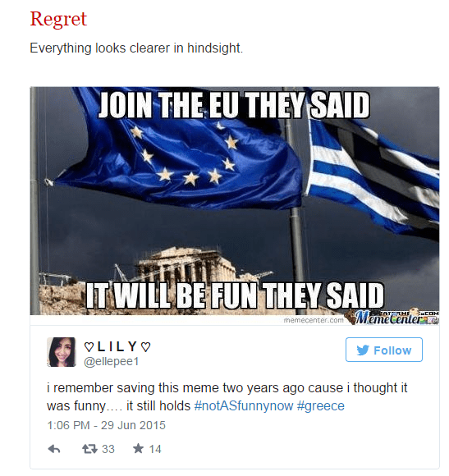449x476 pixels.
Task: Click the 1:06 PM - 29 Jun 2015 timestamp
Action: pyautogui.click(x=106, y=425)
